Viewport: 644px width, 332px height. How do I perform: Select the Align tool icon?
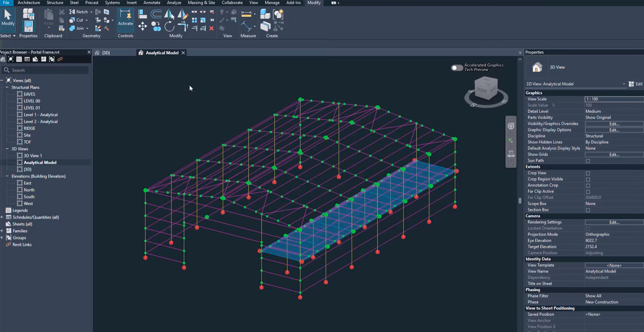(142, 14)
